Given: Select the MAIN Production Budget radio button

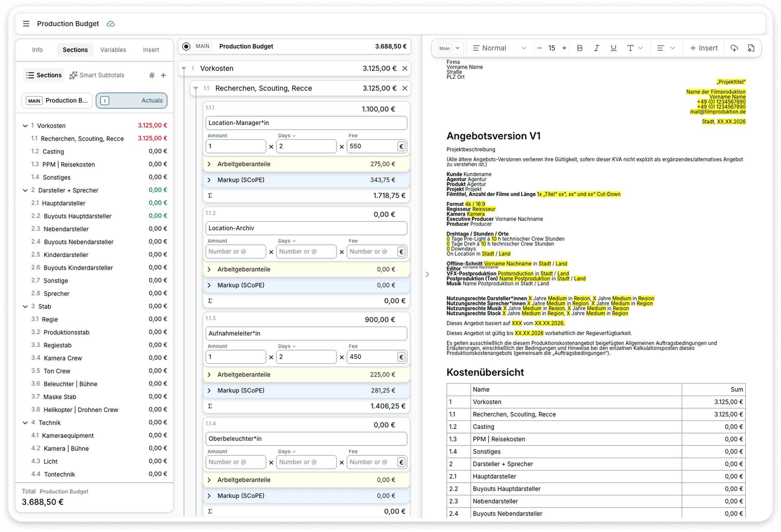Looking at the screenshot, I should pos(186,46).
